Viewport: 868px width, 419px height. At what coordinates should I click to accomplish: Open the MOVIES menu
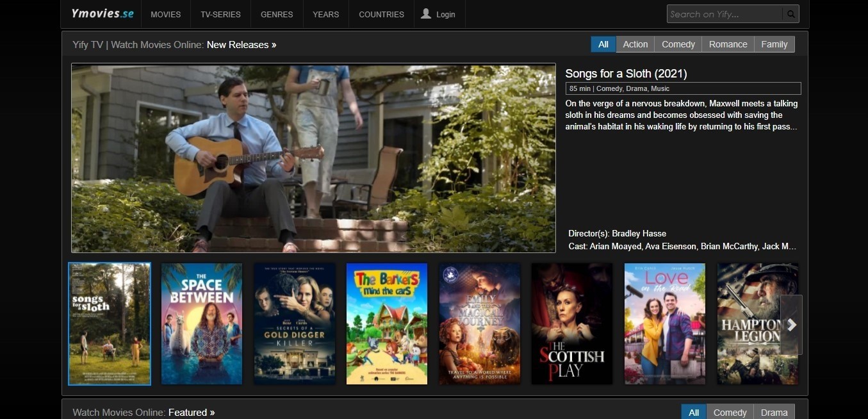click(165, 14)
